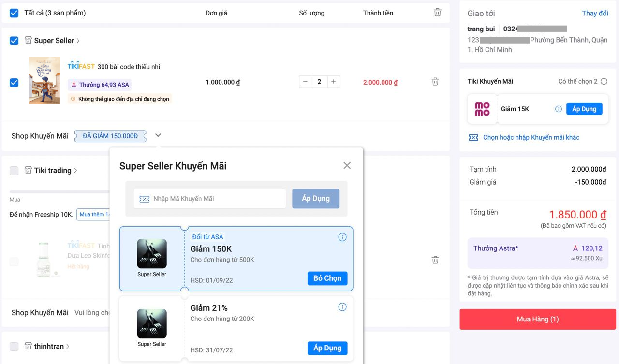Screen dimensions: 619x364
Task: Apply the Giảm 21% voucher
Action: (x=327, y=348)
